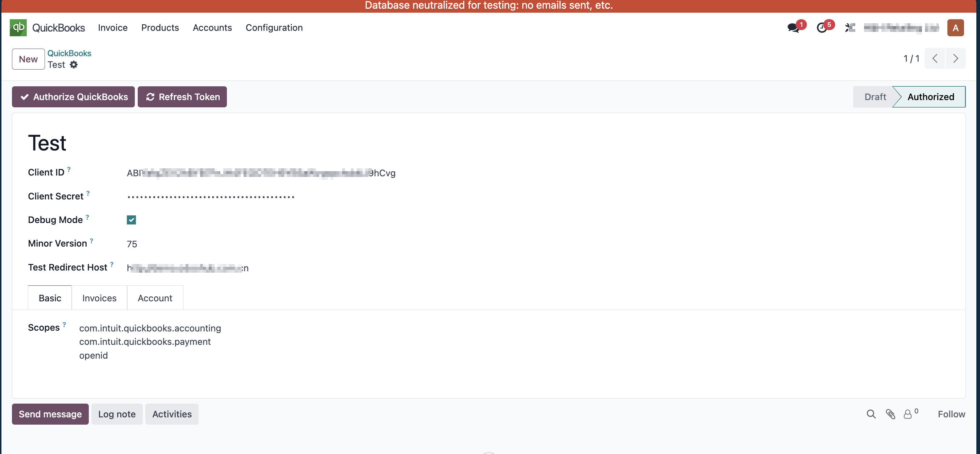Click the Follow button

point(951,414)
